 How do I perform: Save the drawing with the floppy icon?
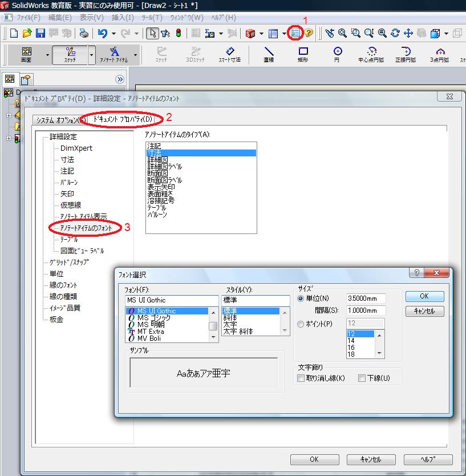coord(40,33)
